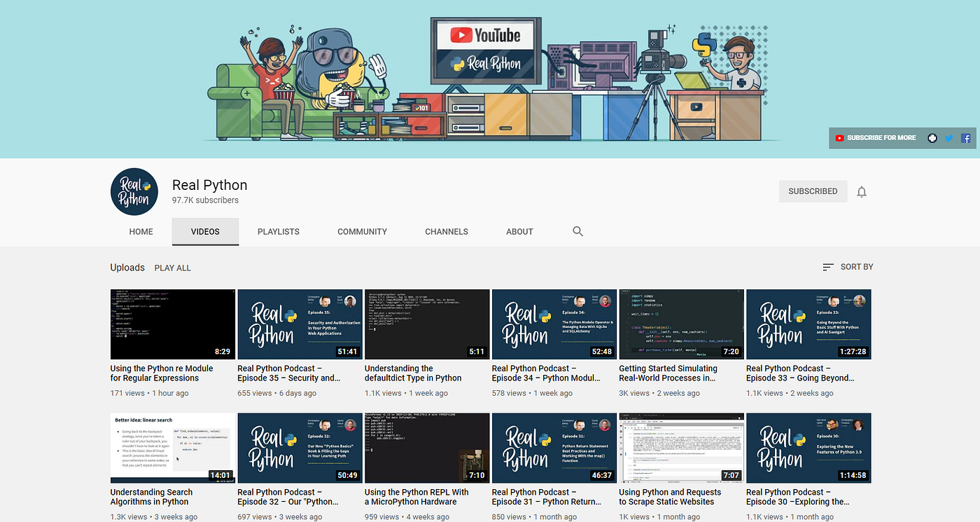Viewport: 980px width, 522px height.
Task: Open the defaultdict video thumbnail (5:11)
Action: click(427, 324)
